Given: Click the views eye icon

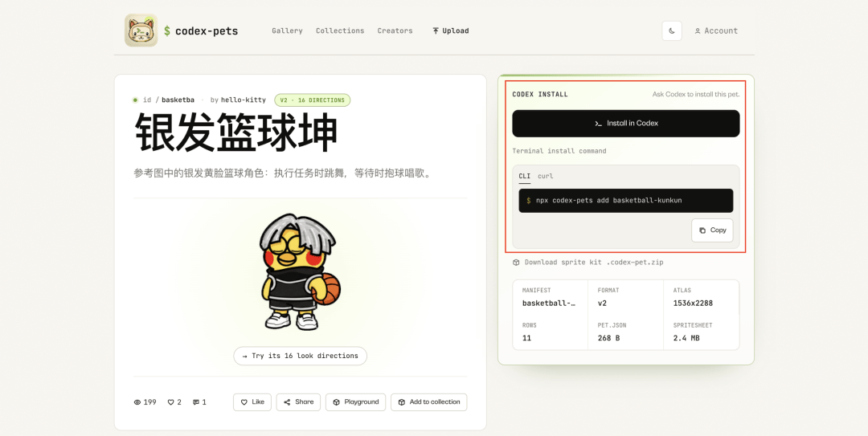Looking at the screenshot, I should pyautogui.click(x=137, y=402).
